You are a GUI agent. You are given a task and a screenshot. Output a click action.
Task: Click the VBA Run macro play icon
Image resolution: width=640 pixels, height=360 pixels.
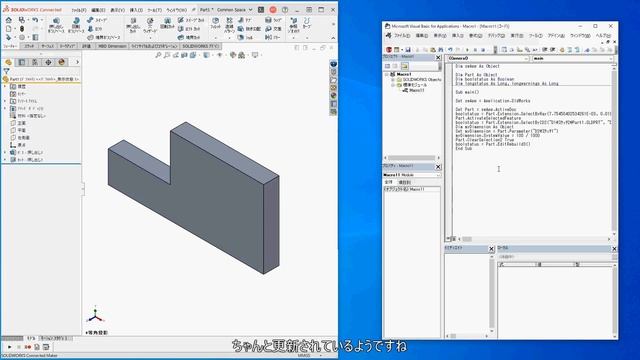(x=468, y=49)
